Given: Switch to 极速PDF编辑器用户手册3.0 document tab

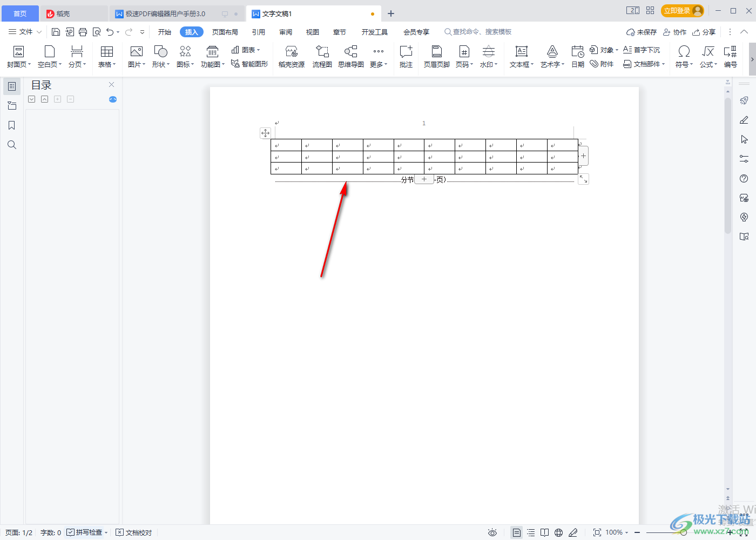Looking at the screenshot, I should 177,13.
